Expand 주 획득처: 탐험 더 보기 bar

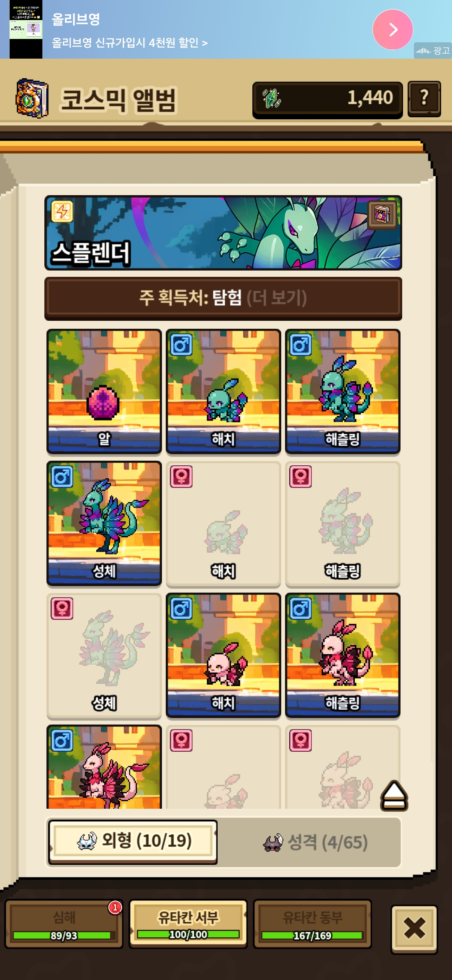click(x=223, y=298)
